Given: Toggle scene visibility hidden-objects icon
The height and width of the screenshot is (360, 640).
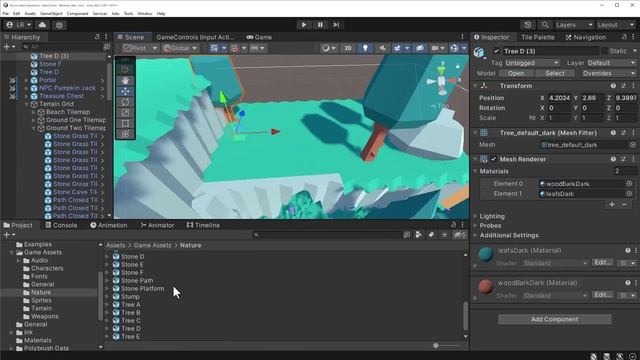Looking at the screenshot, I should pyautogui.click(x=420, y=48).
